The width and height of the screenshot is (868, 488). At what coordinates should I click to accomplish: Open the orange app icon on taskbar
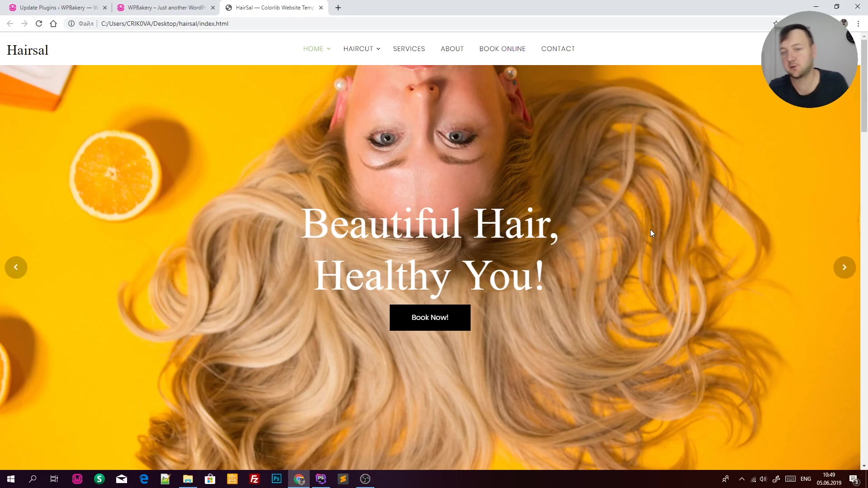tap(232, 479)
